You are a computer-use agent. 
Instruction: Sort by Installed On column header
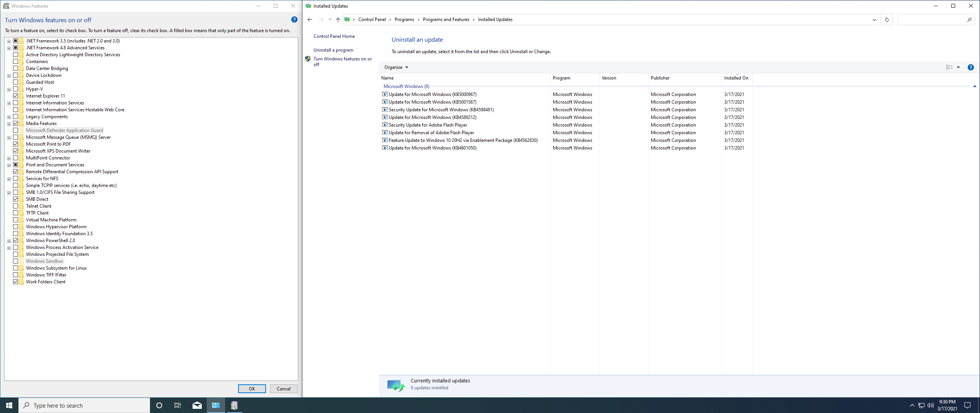(737, 78)
